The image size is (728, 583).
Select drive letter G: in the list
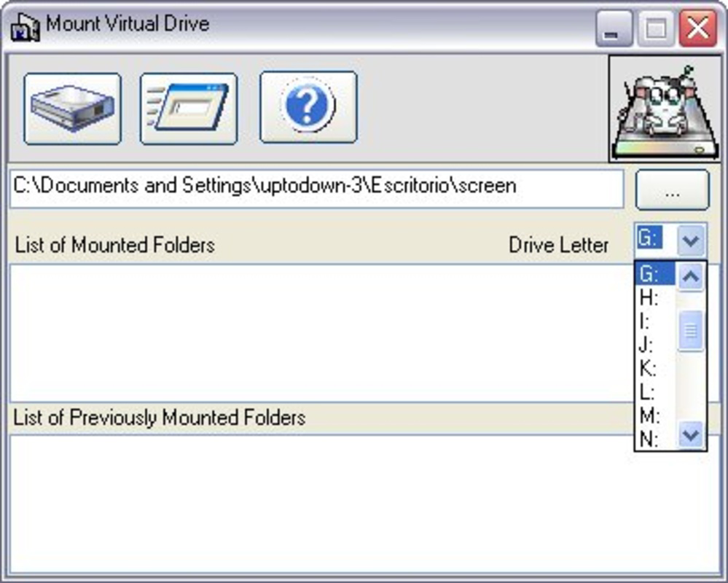click(x=654, y=273)
